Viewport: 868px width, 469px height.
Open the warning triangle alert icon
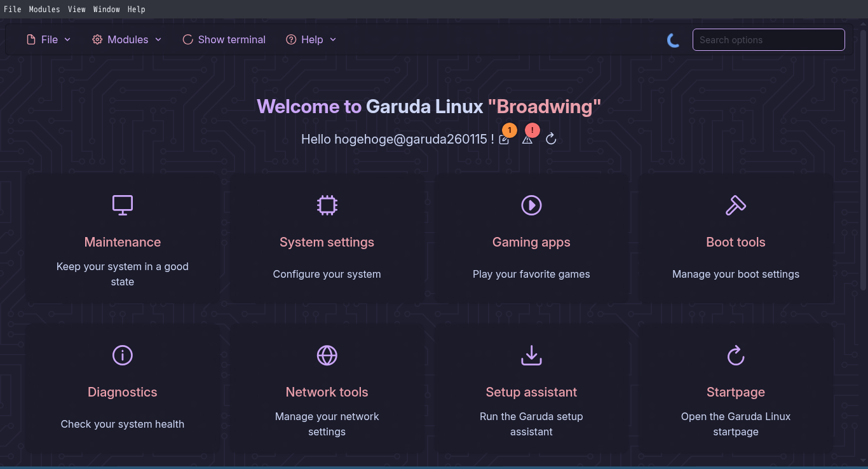(527, 139)
